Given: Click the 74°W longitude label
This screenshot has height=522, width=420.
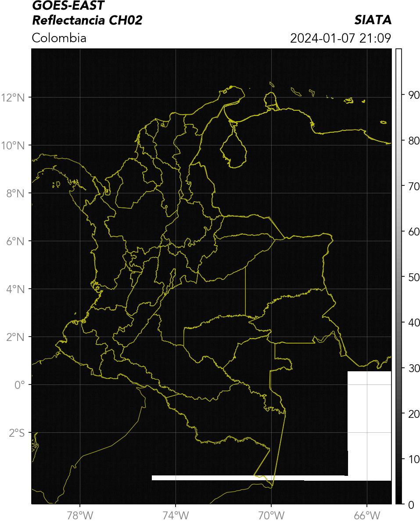Looking at the screenshot, I should click(176, 515).
